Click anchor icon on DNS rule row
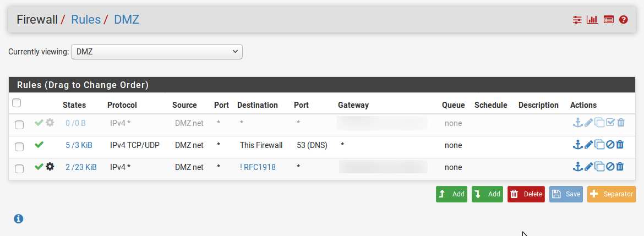644x236 pixels. click(578, 145)
